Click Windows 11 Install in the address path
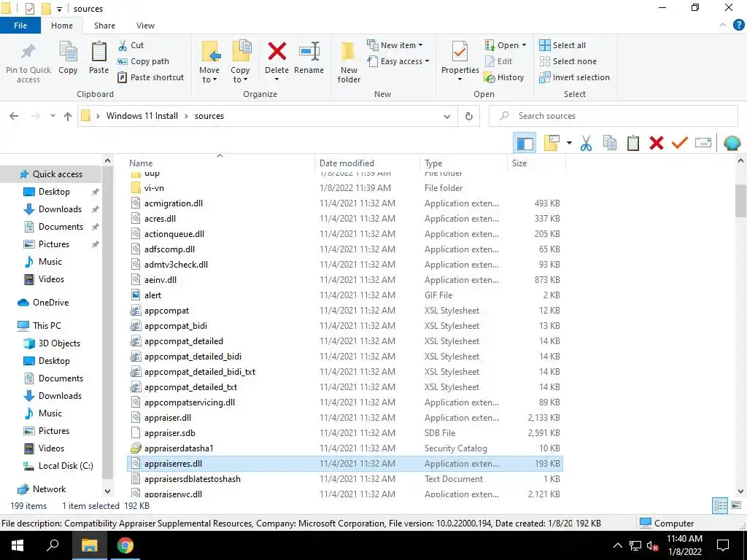This screenshot has height=560, width=747. [x=142, y=116]
